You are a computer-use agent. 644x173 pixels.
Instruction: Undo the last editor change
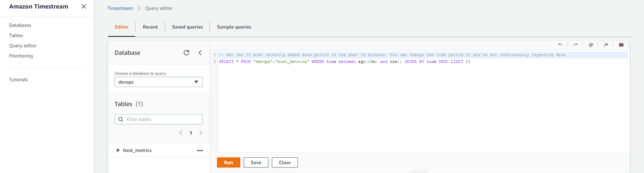pyautogui.click(x=560, y=45)
